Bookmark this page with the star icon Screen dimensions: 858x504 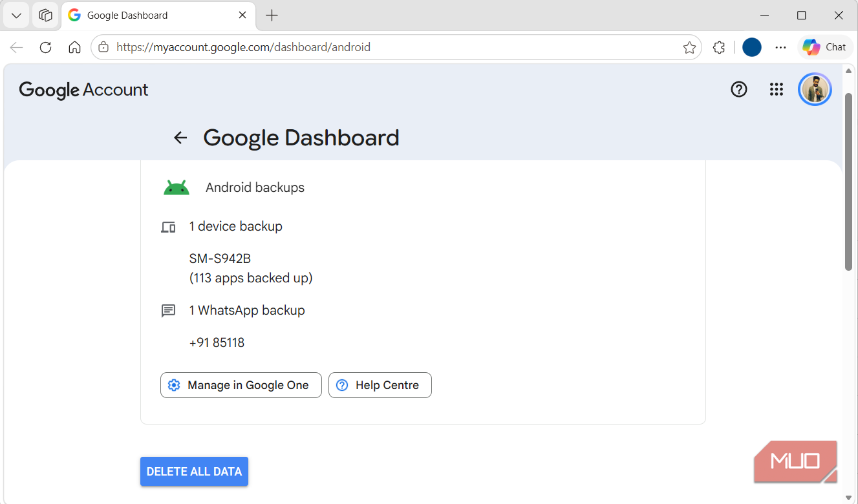pyautogui.click(x=689, y=47)
